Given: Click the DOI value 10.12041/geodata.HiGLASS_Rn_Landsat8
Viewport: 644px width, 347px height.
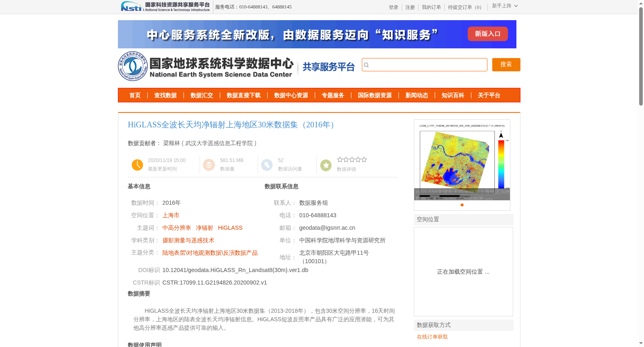Looking at the screenshot, I should [x=235, y=270].
